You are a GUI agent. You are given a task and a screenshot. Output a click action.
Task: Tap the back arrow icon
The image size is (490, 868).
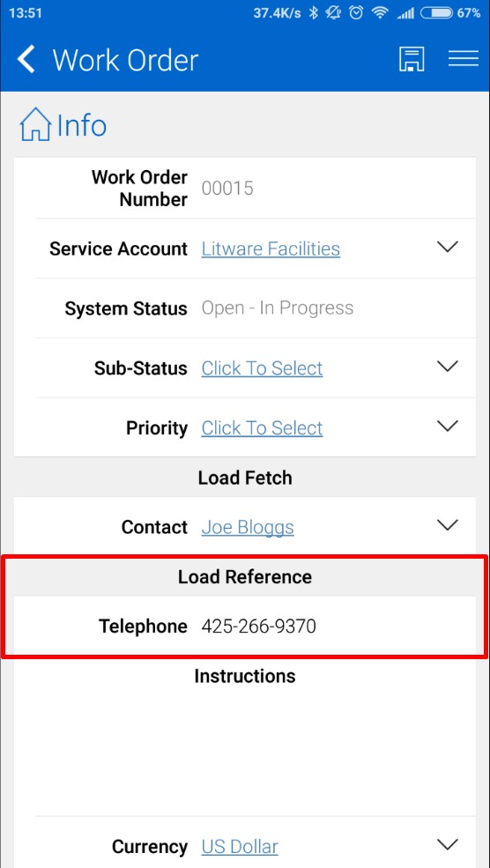click(26, 59)
